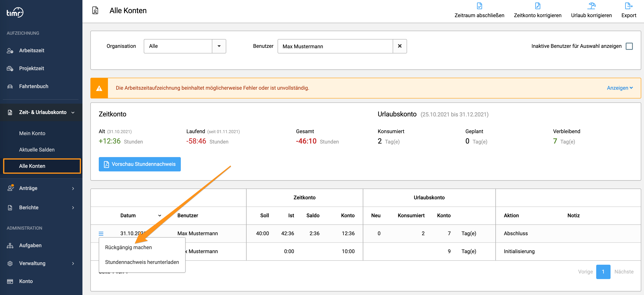Expand the Anträge submenu arrow
The height and width of the screenshot is (295, 644).
click(73, 188)
